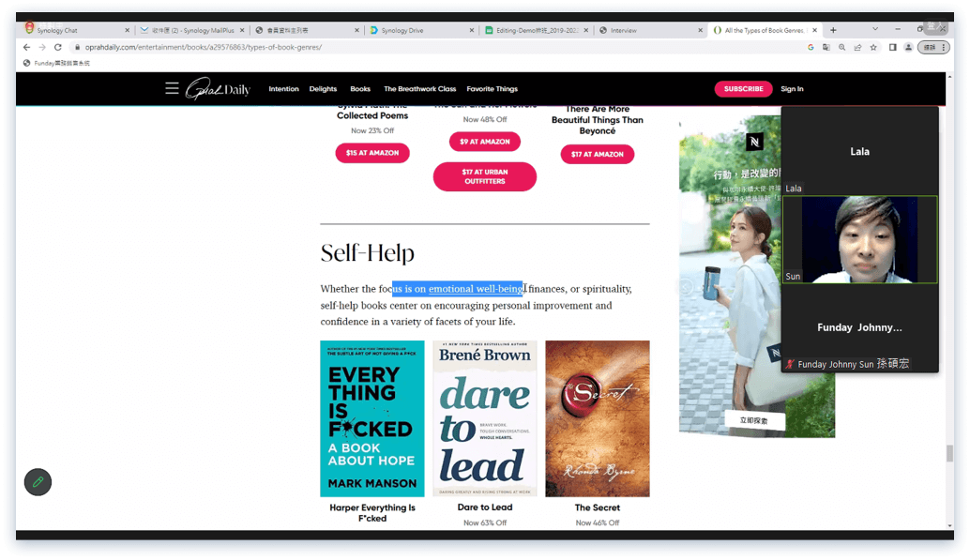Viewport: 970px width, 560px height.
Task: Click the page's vertical scrollbar thumb
Action: (948, 454)
